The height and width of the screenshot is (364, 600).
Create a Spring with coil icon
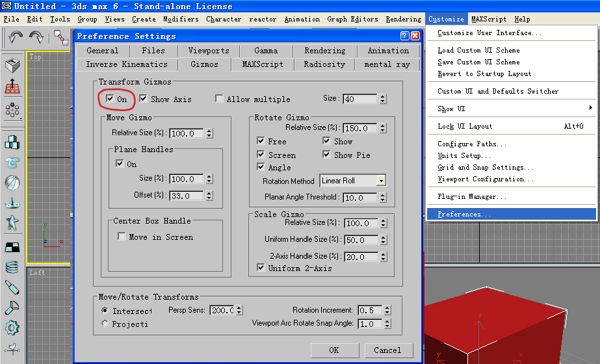coord(12,266)
